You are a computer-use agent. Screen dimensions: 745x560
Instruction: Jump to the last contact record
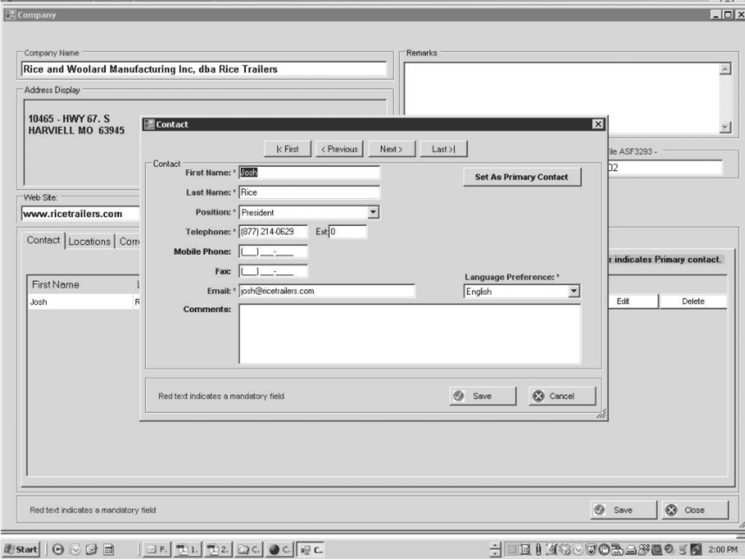443,149
